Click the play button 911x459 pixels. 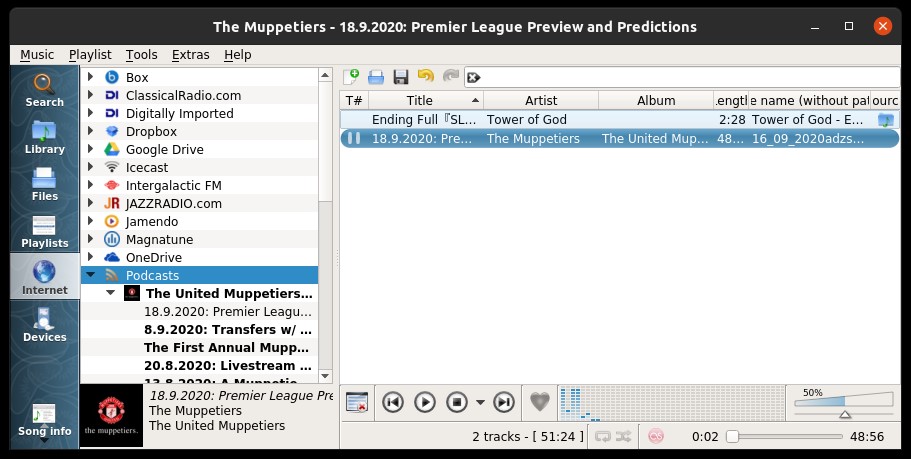click(425, 402)
